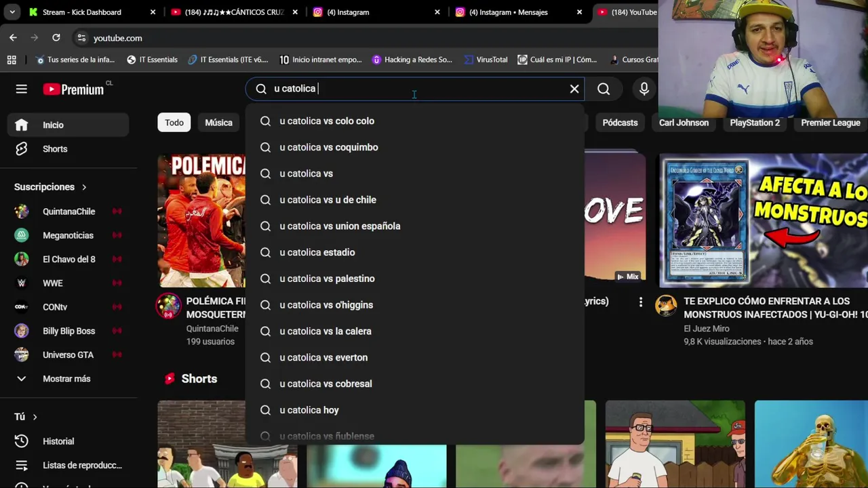Expand the Suscripciones section chevron
The image size is (868, 488).
pyautogui.click(x=84, y=187)
